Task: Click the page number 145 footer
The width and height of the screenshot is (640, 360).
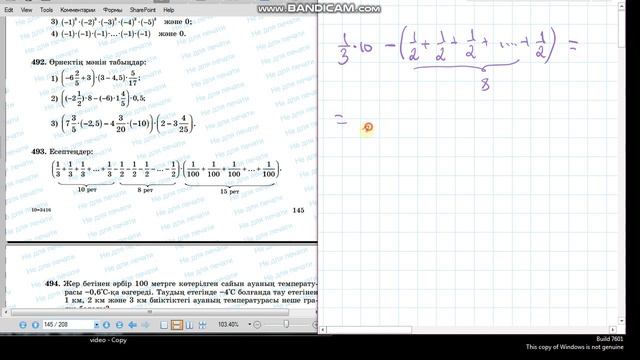Action: [x=298, y=210]
